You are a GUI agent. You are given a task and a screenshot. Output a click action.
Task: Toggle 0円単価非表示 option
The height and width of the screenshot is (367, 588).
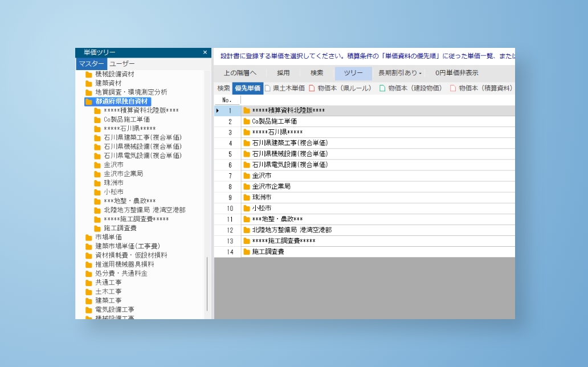(x=456, y=73)
